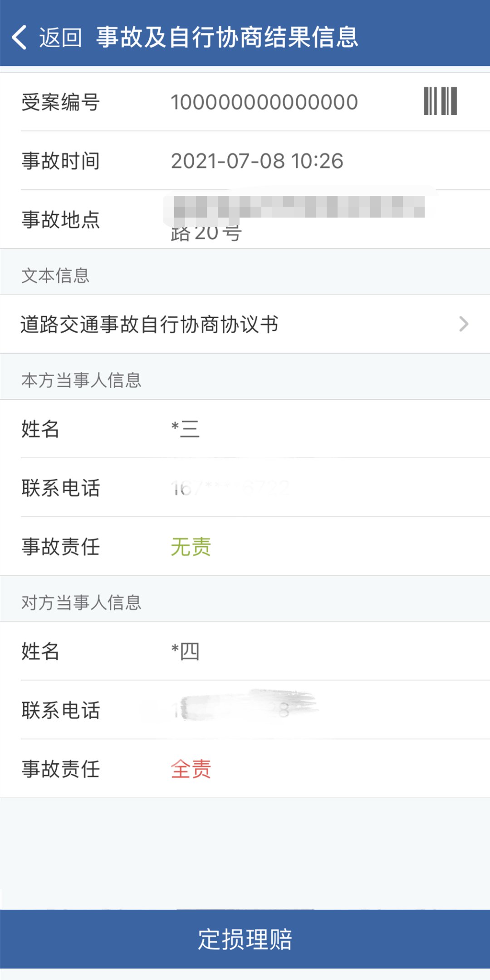Tap the 本方当事人信息 section header
Image resolution: width=490 pixels, height=980 pixels.
(81, 380)
